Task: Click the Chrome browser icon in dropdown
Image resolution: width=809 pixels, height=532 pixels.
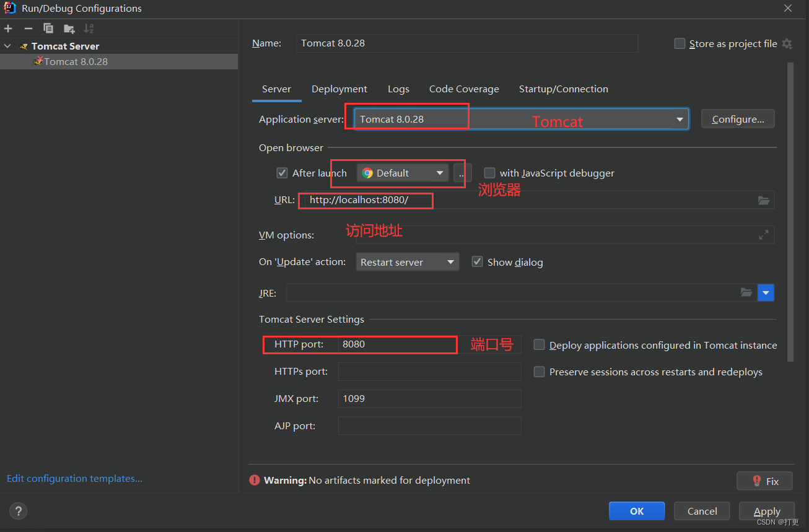Action: (367, 173)
